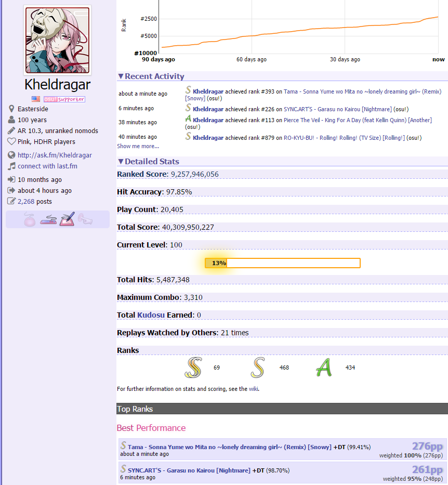
Task: Click the Best Performance heading
Action: click(151, 428)
